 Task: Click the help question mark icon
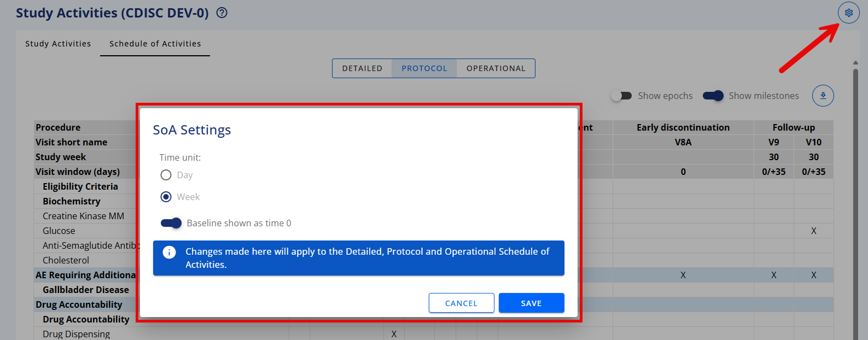click(x=222, y=13)
